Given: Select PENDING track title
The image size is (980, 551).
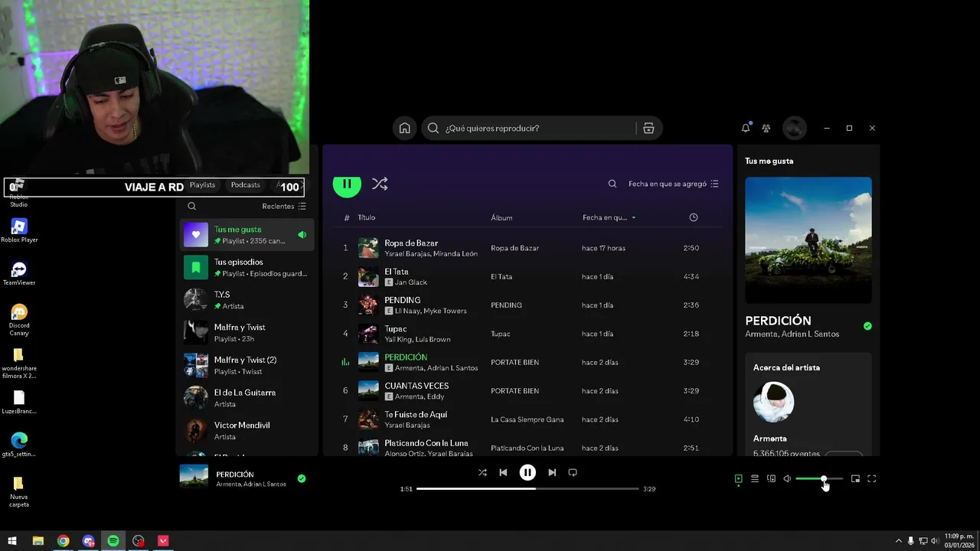Looking at the screenshot, I should click(x=402, y=300).
